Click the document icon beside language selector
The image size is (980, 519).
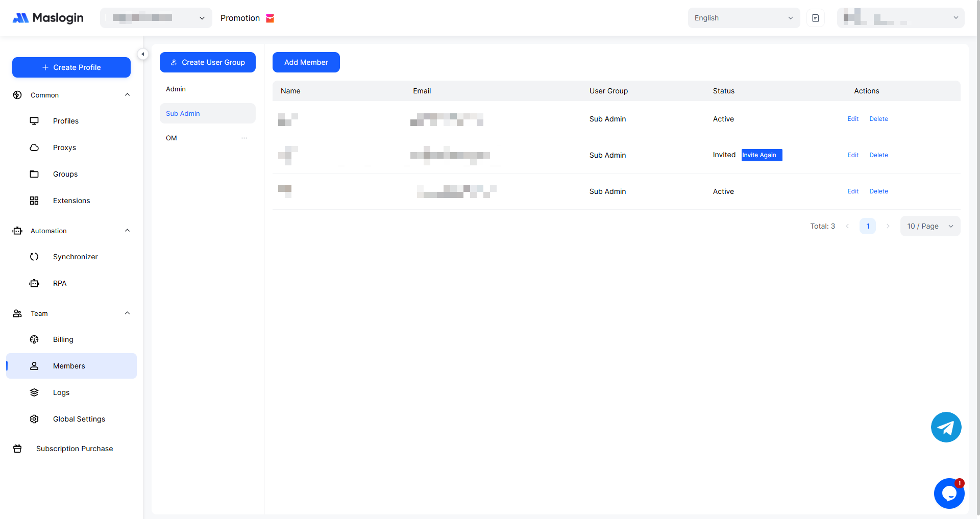(x=816, y=18)
